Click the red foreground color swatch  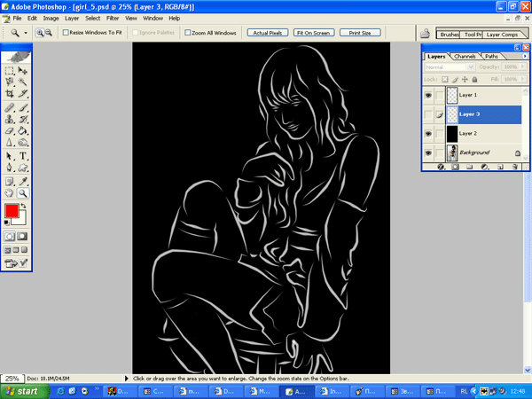click(x=12, y=211)
